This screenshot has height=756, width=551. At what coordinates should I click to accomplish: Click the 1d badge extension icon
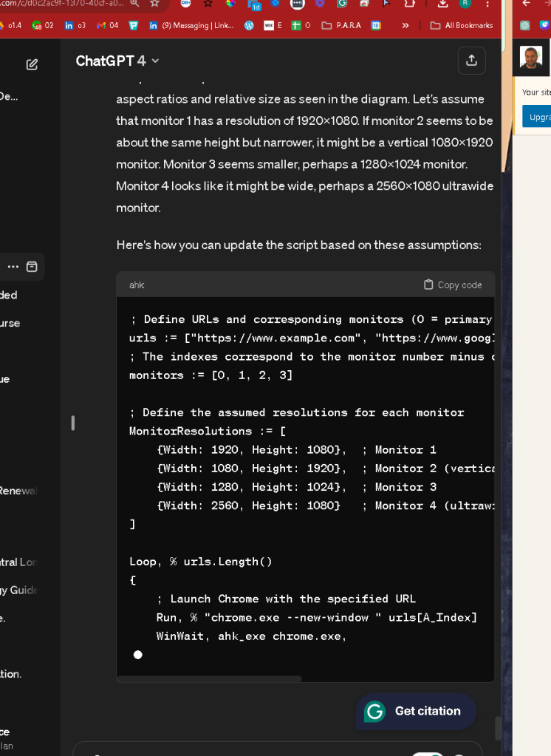click(x=254, y=4)
